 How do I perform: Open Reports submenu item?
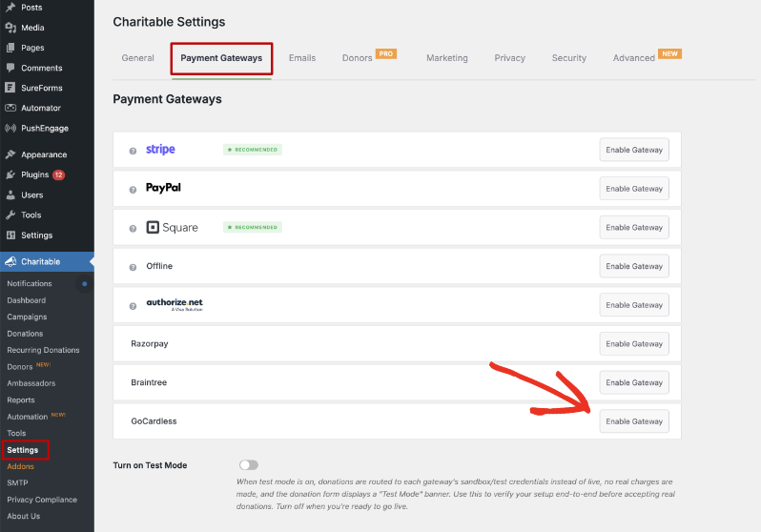point(21,400)
